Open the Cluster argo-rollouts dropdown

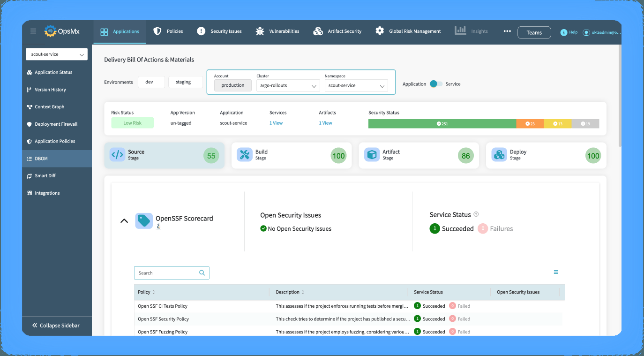tap(288, 85)
